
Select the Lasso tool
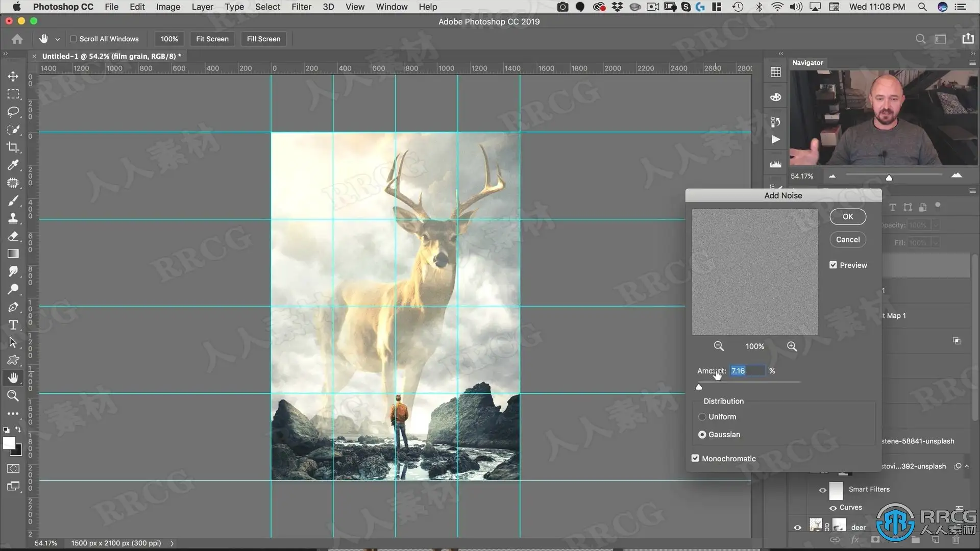13,112
